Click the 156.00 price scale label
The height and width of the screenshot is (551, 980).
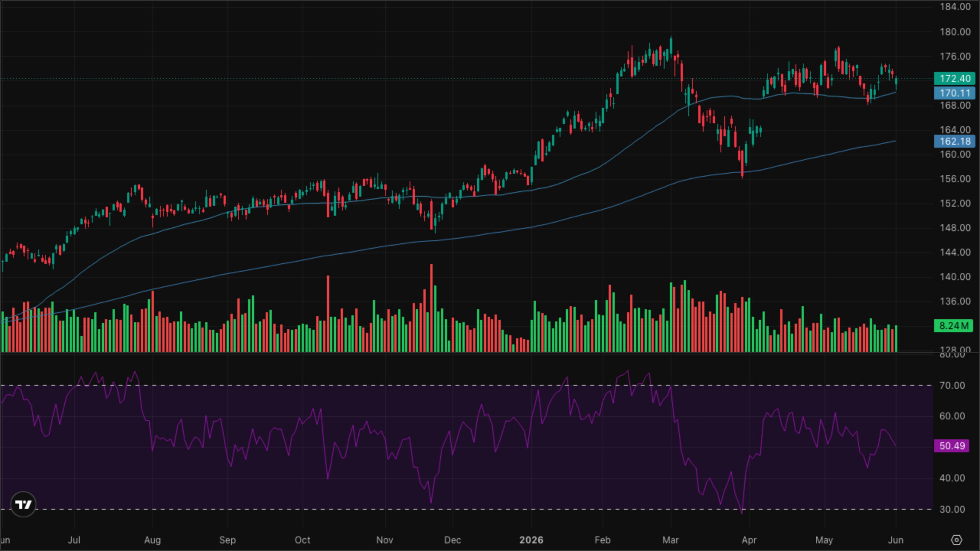tap(955, 179)
